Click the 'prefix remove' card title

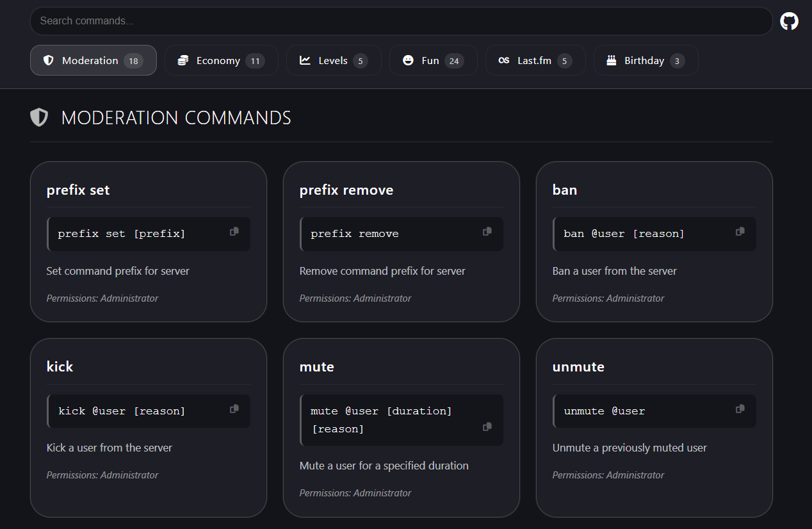coord(346,190)
